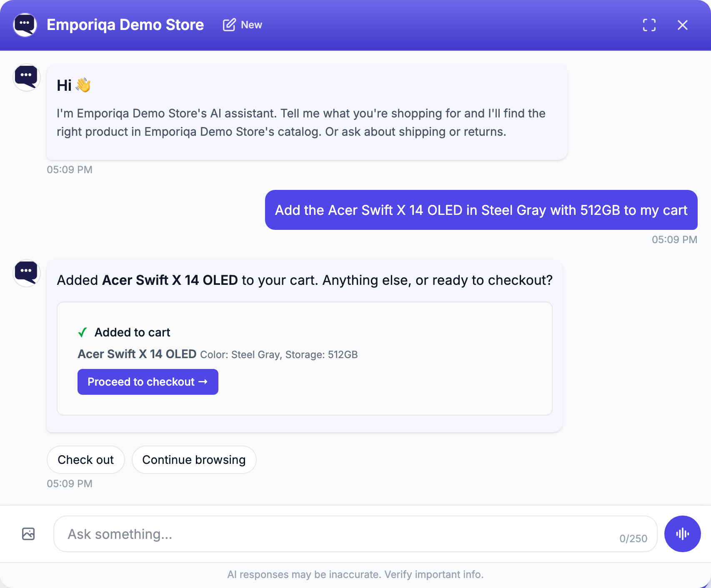This screenshot has width=711, height=588.
Task: Click the 05:09 PM timestamp under greeting
Action: [x=70, y=170]
